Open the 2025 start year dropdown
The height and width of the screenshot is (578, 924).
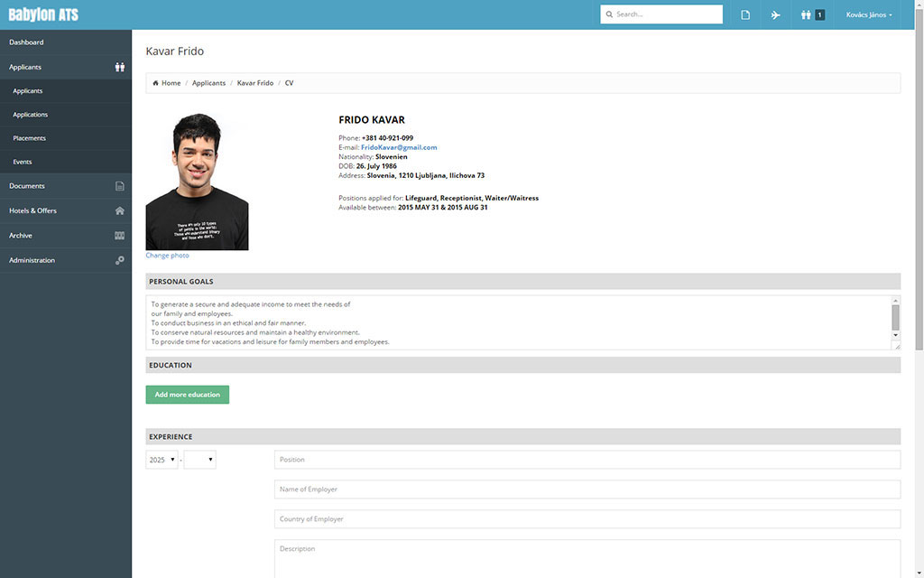pos(162,460)
